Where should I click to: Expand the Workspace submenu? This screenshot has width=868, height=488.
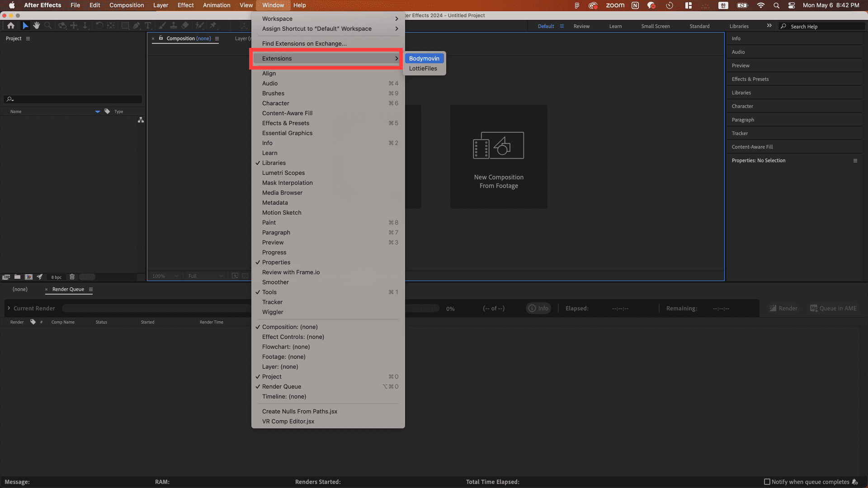point(328,19)
